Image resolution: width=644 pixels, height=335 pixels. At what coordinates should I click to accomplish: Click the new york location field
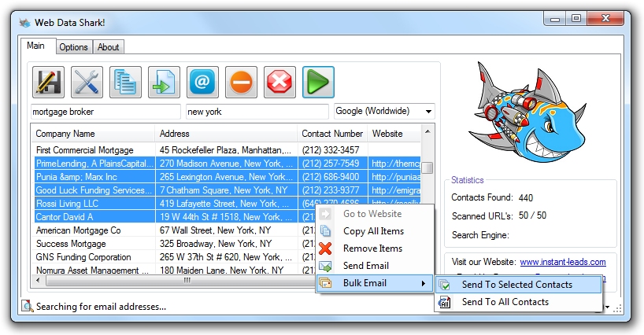(x=257, y=112)
